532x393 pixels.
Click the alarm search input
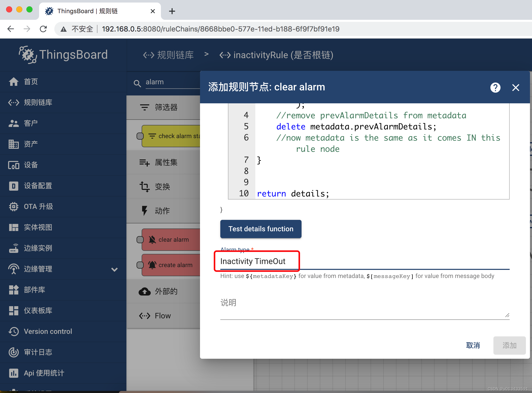(x=173, y=82)
